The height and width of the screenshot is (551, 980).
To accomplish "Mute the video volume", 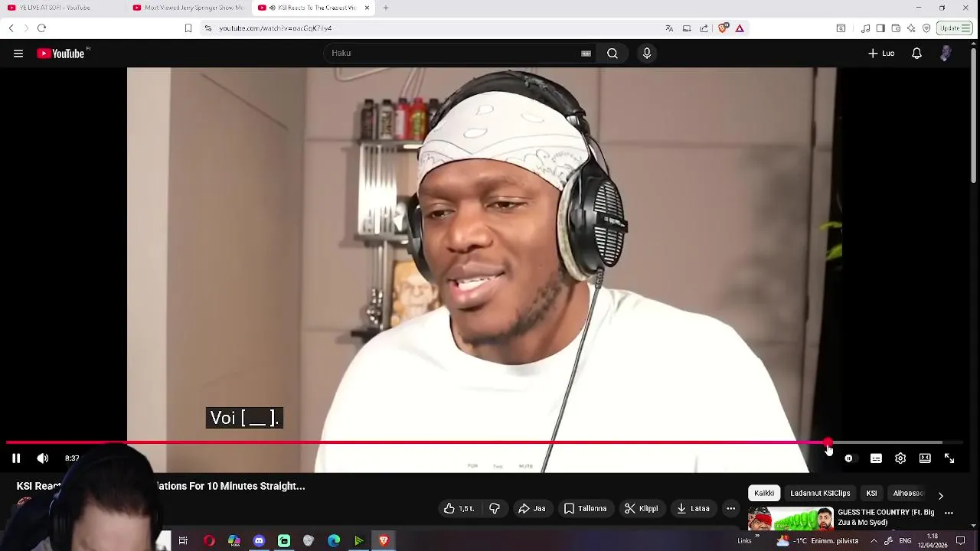I will pyautogui.click(x=43, y=458).
